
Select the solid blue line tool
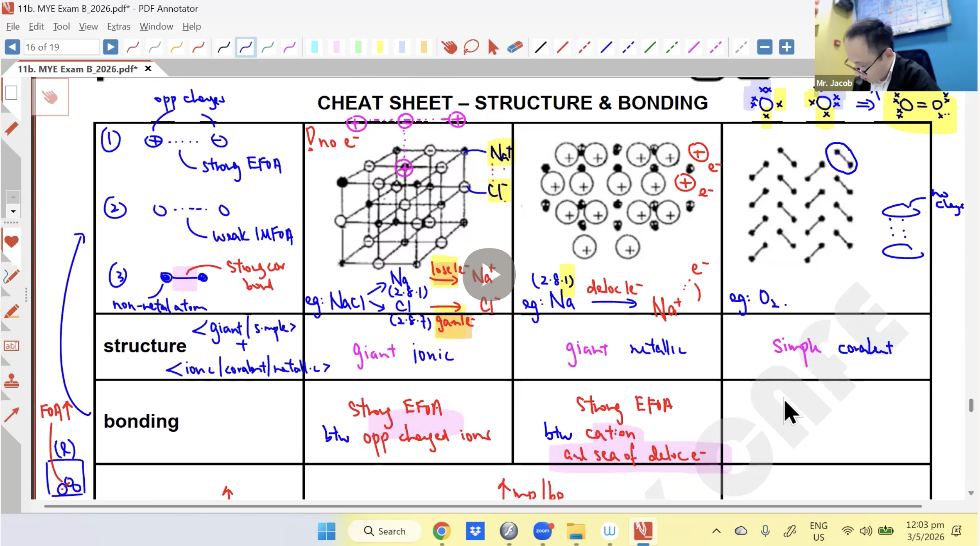606,47
